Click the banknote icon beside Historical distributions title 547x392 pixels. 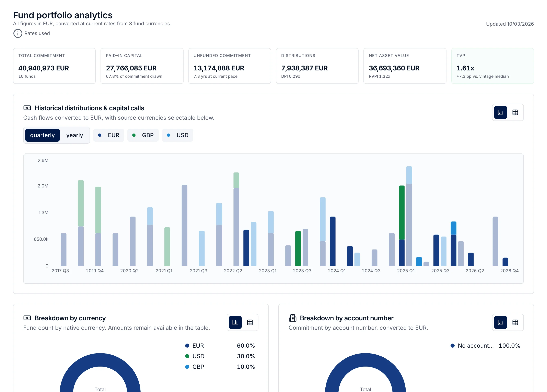coord(27,108)
